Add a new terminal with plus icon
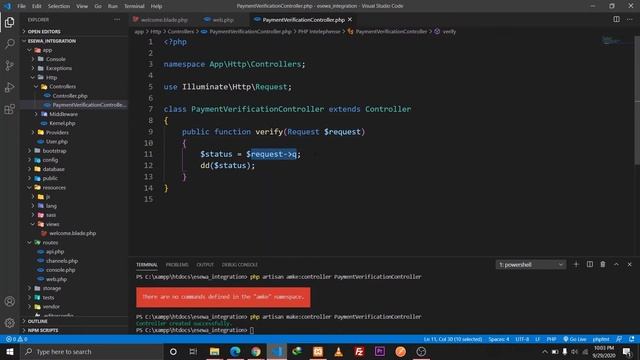 tap(576, 264)
